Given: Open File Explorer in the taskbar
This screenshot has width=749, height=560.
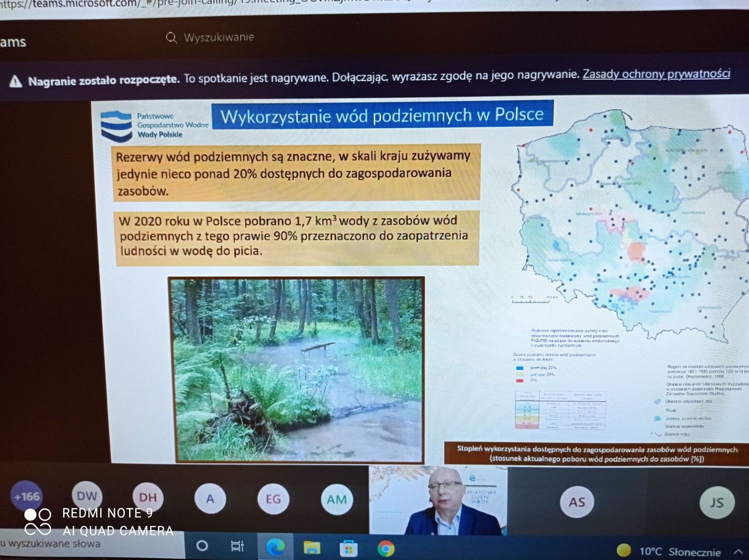Looking at the screenshot, I should (312, 548).
